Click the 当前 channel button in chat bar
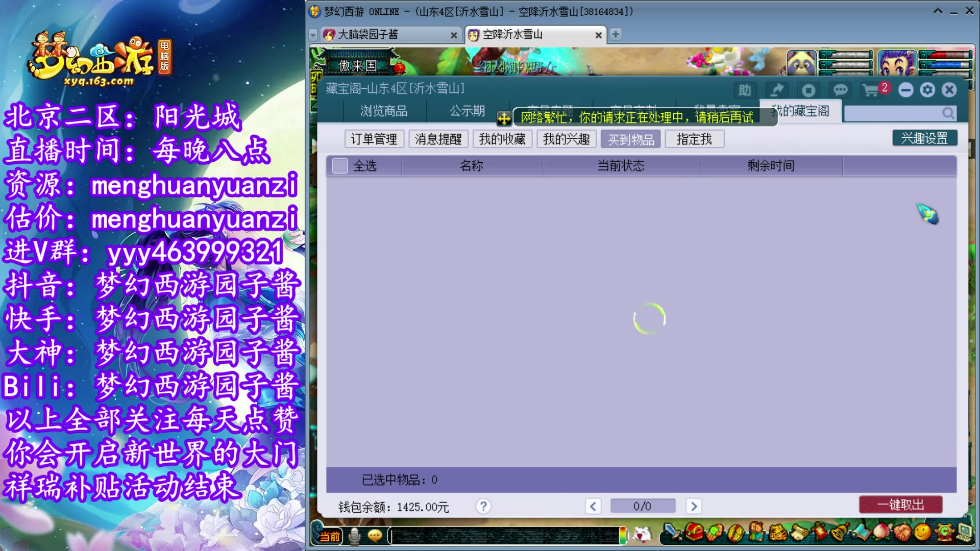980x551 pixels. coord(330,536)
